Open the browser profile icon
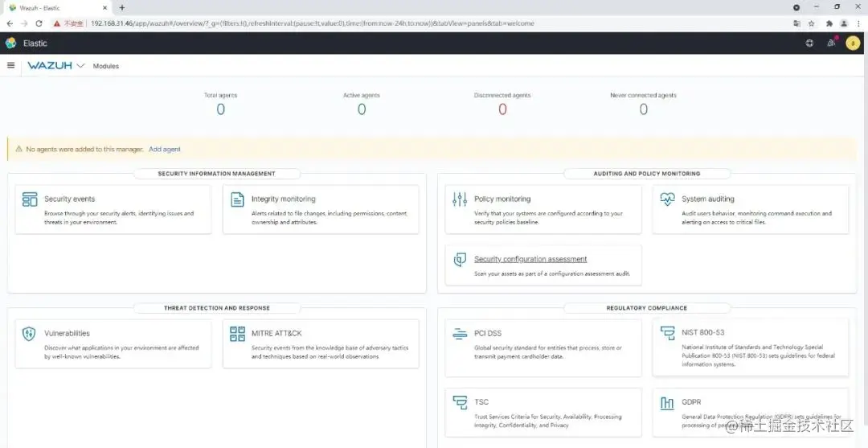Viewport: 868px width, 448px height. coord(844,23)
